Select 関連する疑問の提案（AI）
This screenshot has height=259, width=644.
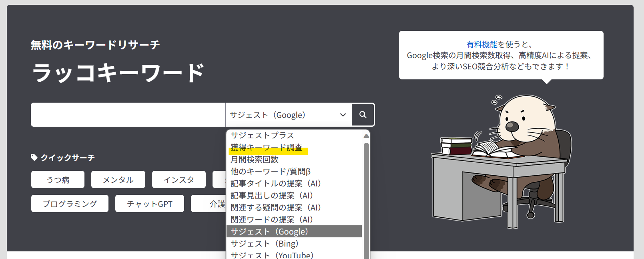point(276,208)
